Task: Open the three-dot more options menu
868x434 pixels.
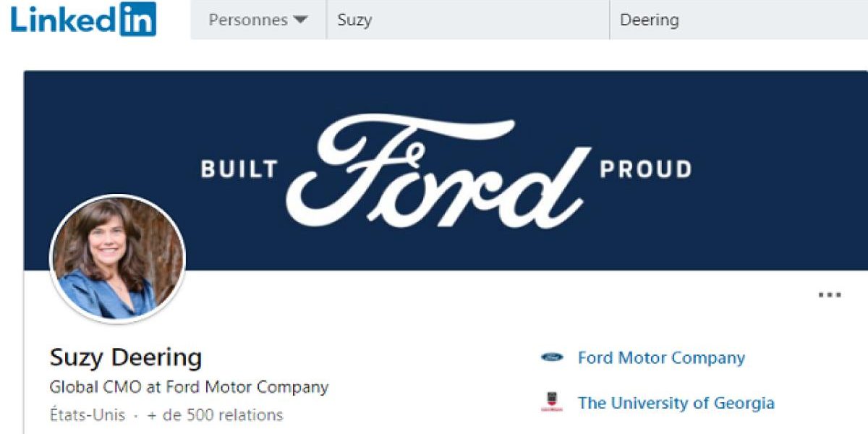Action: pyautogui.click(x=830, y=294)
